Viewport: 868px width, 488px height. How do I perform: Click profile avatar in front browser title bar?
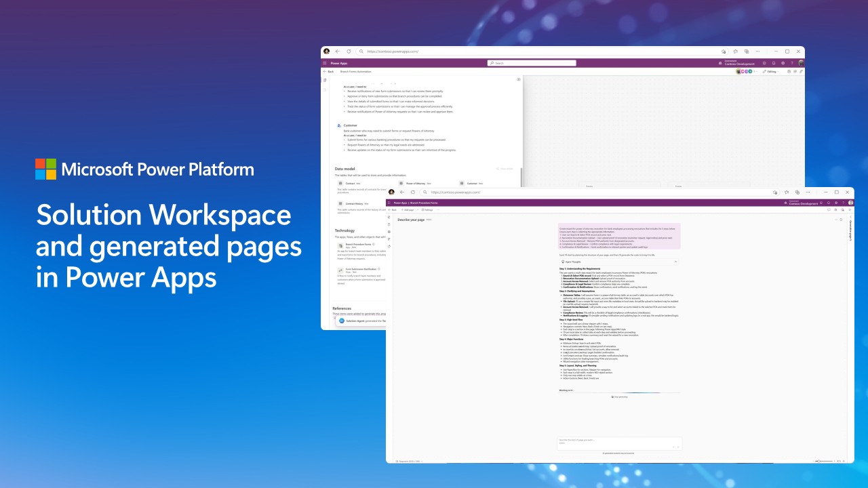point(391,192)
